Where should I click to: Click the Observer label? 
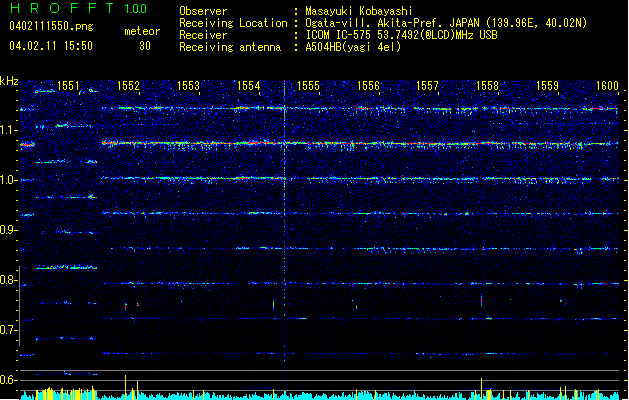[203, 11]
